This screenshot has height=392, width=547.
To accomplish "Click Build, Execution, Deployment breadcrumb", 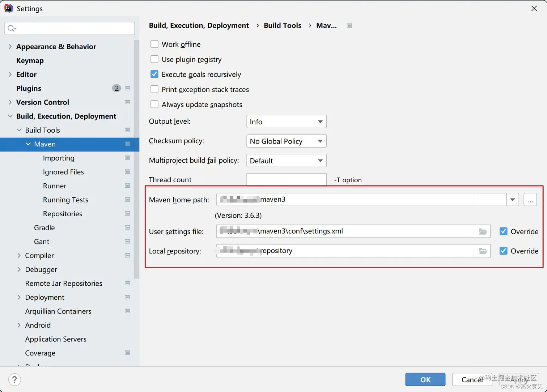I will 199,25.
